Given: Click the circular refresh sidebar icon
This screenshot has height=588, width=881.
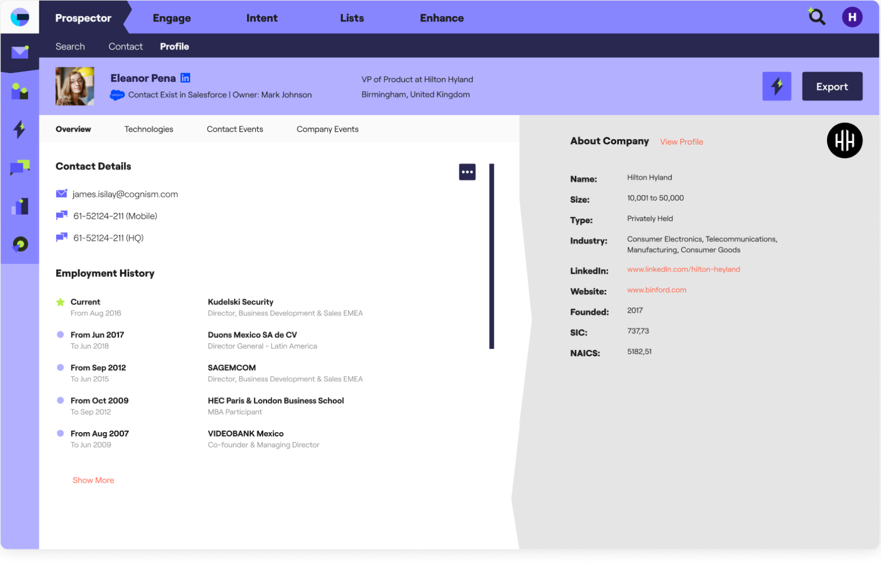Looking at the screenshot, I should [20, 244].
